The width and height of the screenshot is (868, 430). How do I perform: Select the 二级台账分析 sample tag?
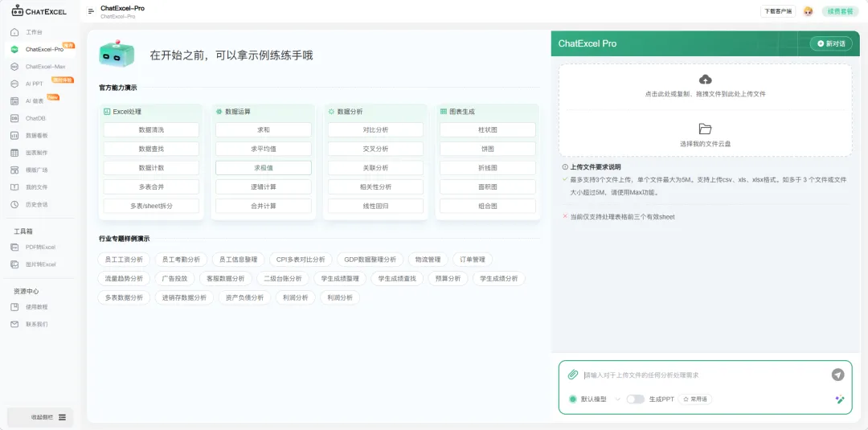[x=283, y=278]
